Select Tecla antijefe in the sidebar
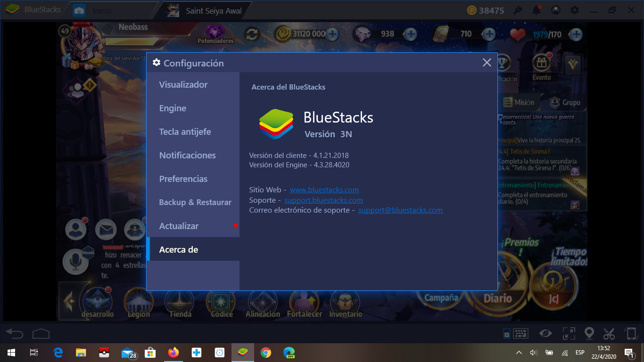Viewport: 644px width, 362px height. (x=193, y=132)
